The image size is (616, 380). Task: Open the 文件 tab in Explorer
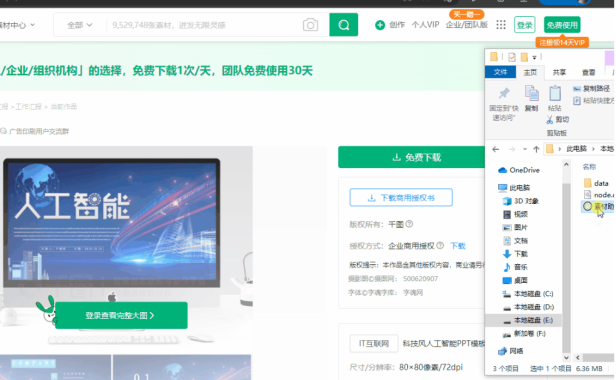click(x=500, y=72)
